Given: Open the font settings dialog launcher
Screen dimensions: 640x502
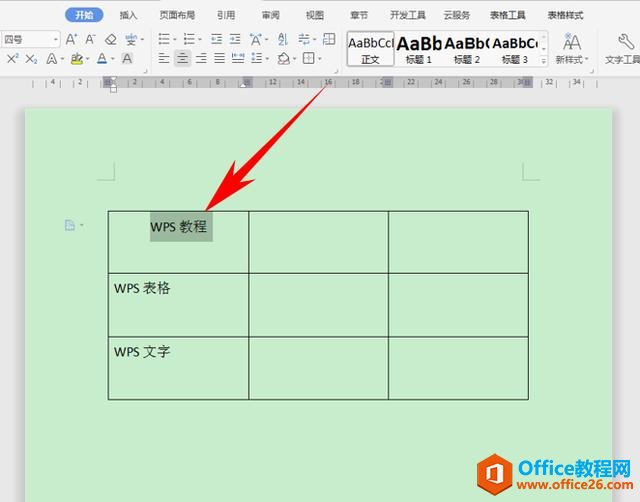Looking at the screenshot, I should point(144,71).
